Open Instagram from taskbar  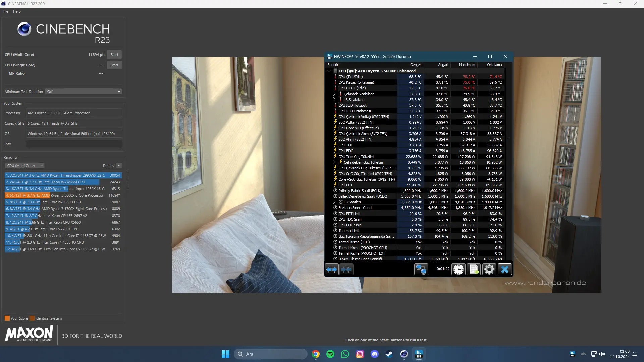(x=360, y=354)
